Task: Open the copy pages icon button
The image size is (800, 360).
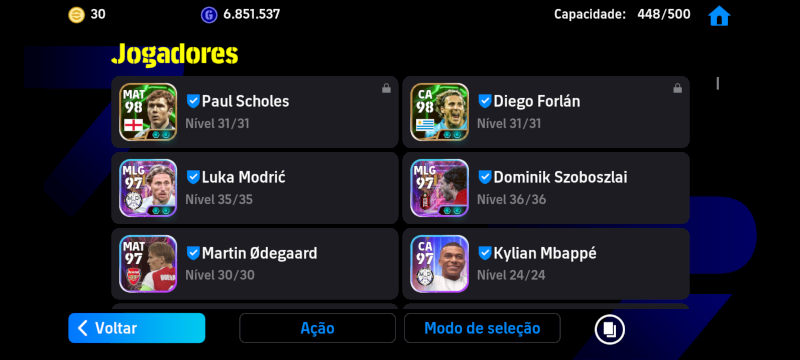Action: pyautogui.click(x=610, y=328)
